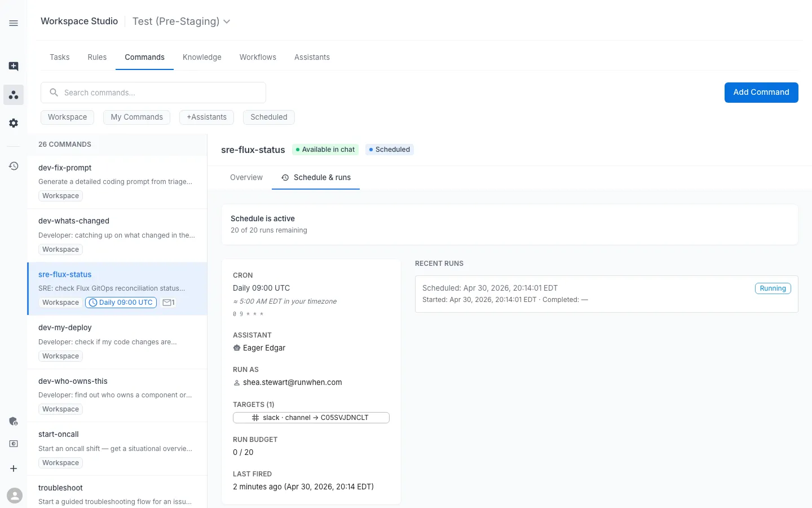The image size is (812, 508).
Task: Click the hash icon in slack target
Action: point(255,418)
